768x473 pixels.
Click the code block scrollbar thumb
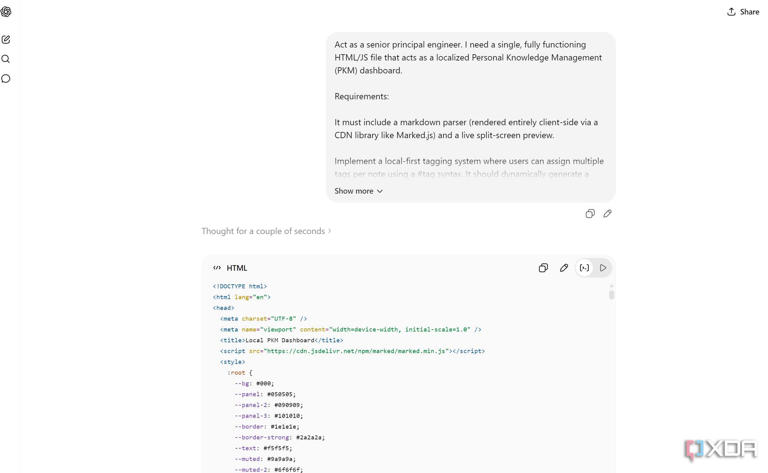[611, 294]
